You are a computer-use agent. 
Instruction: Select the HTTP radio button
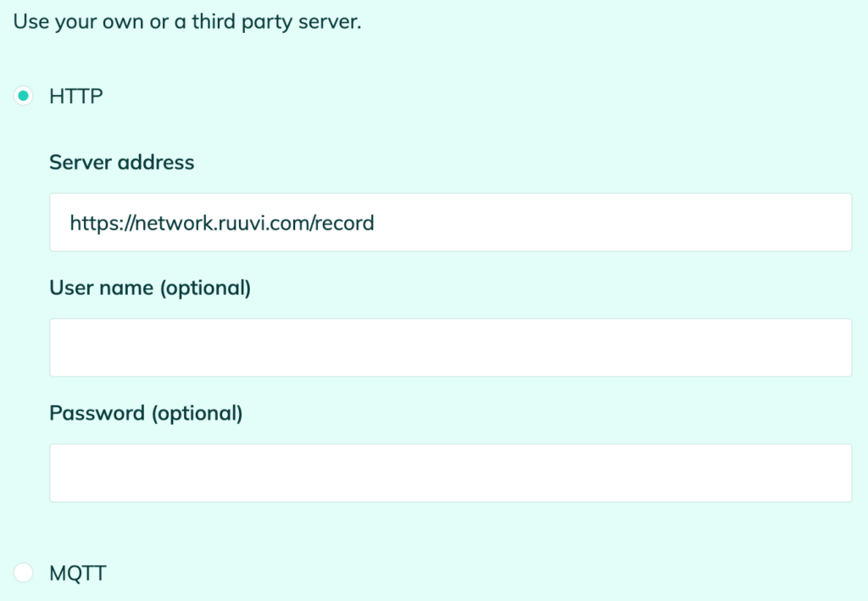[x=23, y=96]
